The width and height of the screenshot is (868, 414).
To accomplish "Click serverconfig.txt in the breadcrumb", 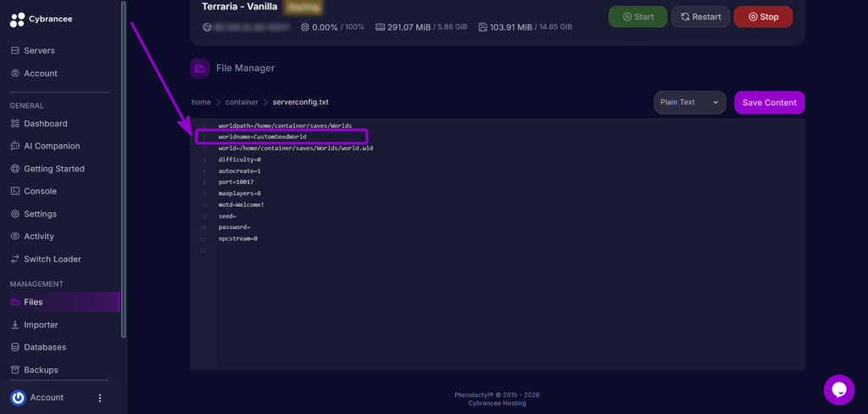I will [x=301, y=103].
